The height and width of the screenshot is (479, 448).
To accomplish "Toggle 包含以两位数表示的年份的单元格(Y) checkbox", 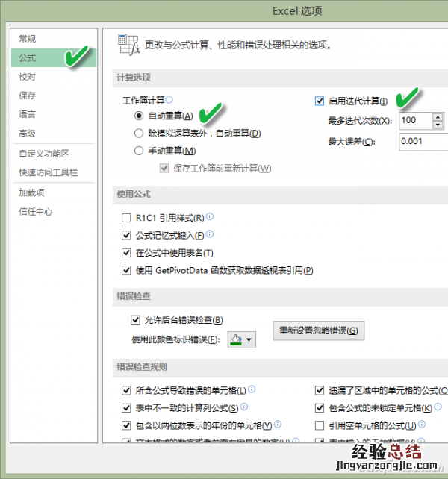I will coord(126,425).
